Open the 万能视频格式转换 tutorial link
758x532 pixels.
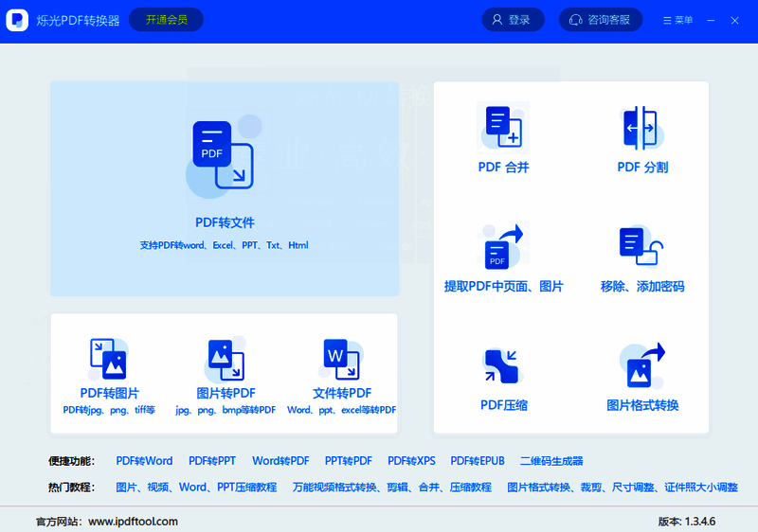(392, 488)
